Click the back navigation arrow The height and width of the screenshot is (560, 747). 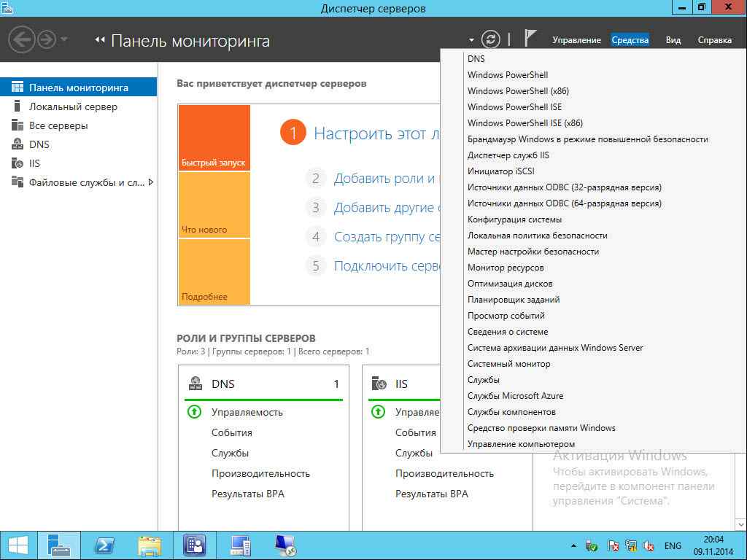point(23,39)
